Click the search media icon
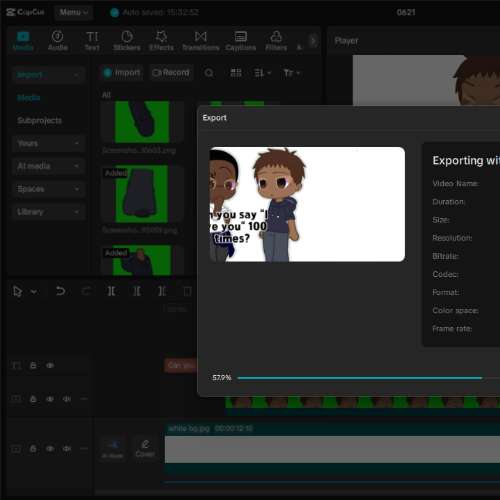Viewport: 500px width, 500px height. pos(209,73)
